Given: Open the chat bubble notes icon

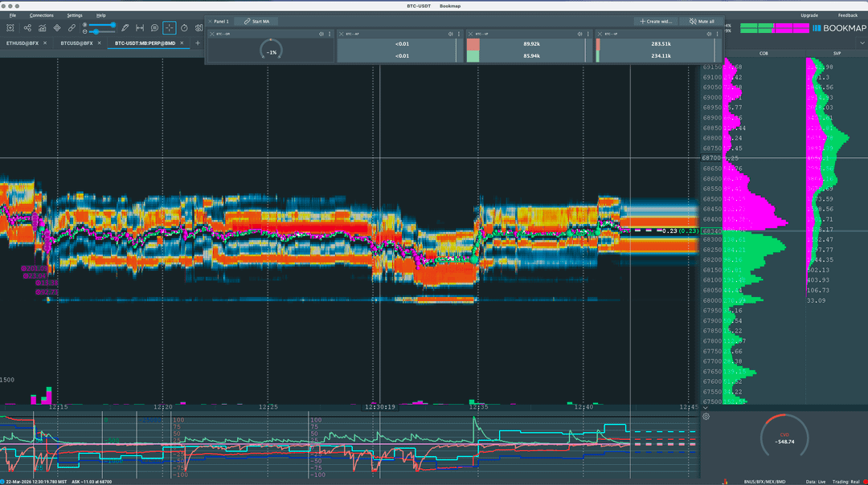Looking at the screenshot, I should (x=155, y=28).
